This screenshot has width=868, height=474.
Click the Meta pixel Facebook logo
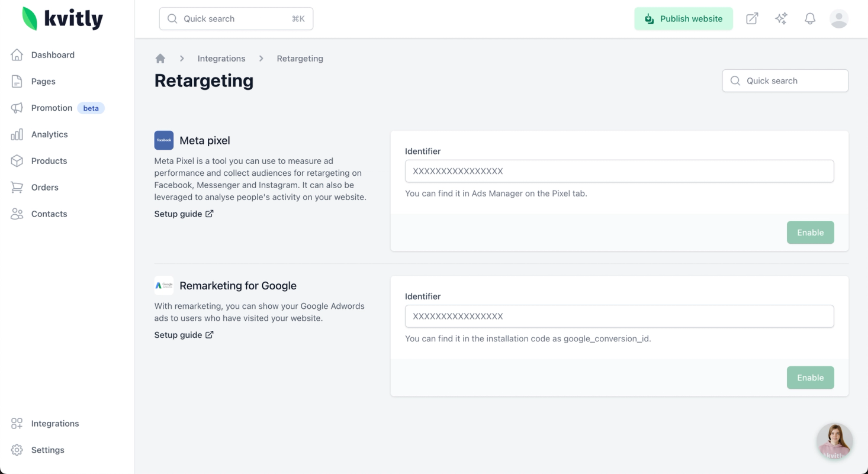click(x=164, y=140)
